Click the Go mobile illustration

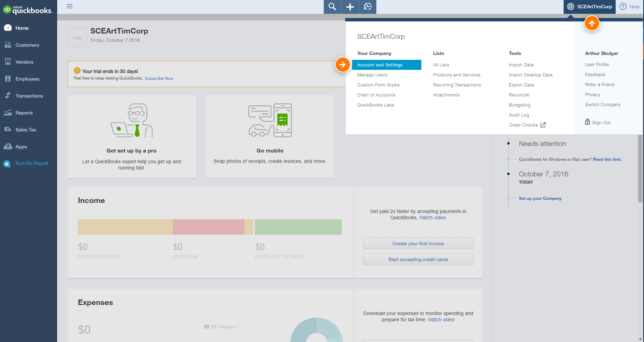pos(270,120)
